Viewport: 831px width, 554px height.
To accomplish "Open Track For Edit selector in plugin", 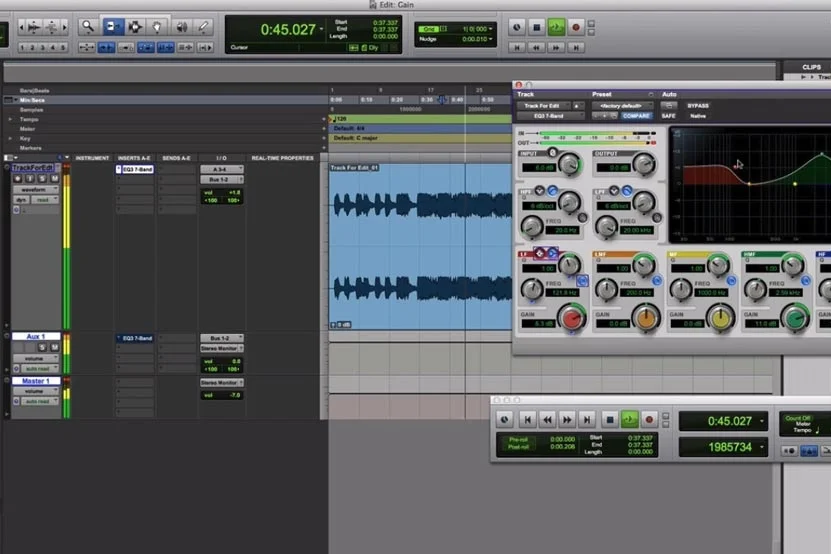I will coord(544,105).
